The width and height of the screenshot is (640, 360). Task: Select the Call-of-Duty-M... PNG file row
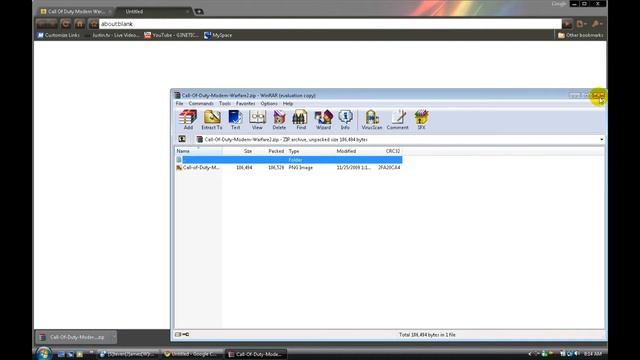(289, 167)
